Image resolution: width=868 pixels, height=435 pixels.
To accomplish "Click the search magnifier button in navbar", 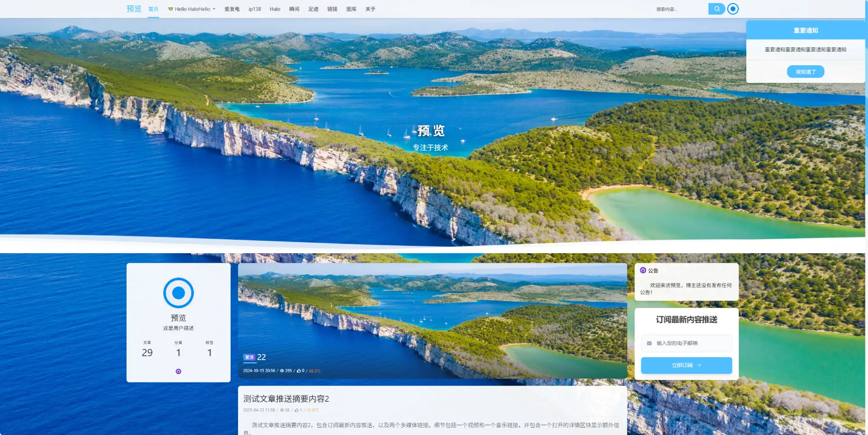I will 716,9.
